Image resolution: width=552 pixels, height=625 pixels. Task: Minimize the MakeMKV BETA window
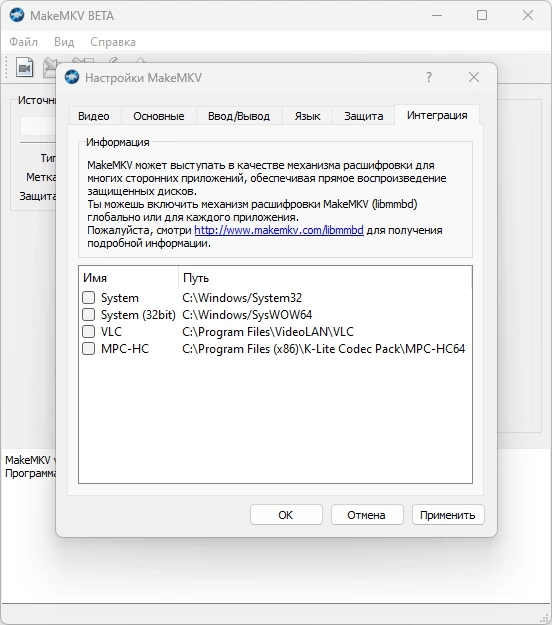(437, 16)
